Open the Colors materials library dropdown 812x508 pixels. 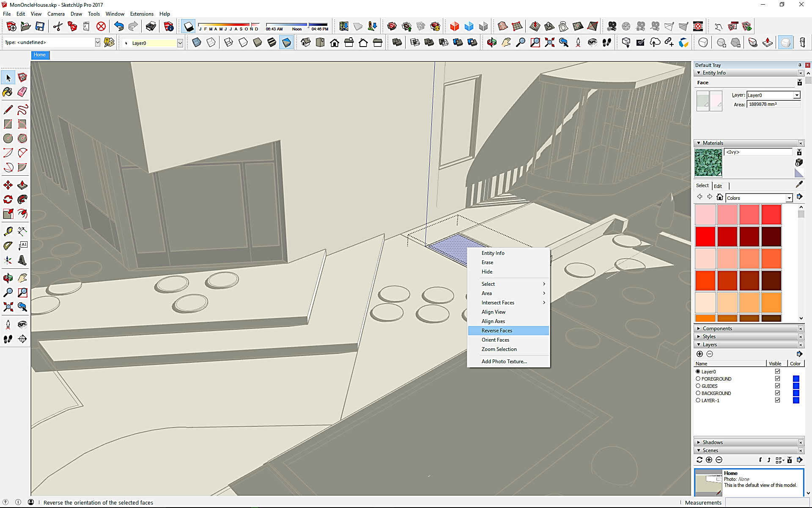(789, 198)
